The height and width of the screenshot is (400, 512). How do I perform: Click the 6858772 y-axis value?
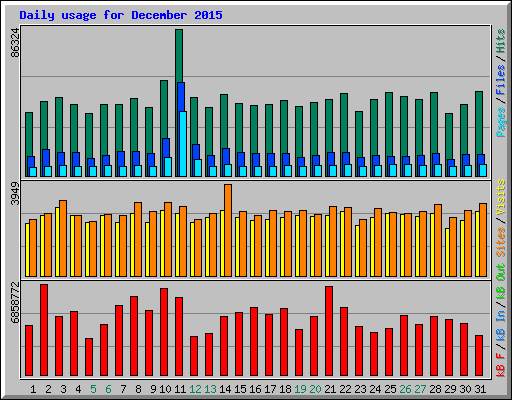(15, 303)
